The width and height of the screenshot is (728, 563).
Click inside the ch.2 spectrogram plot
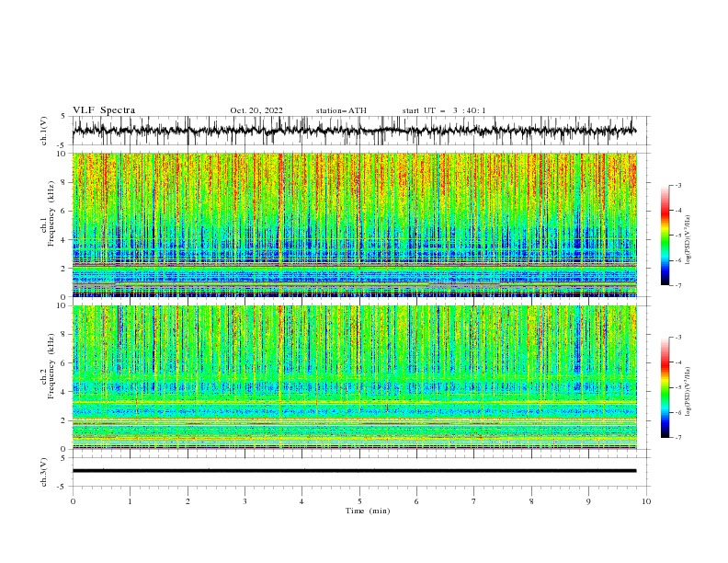point(354,377)
